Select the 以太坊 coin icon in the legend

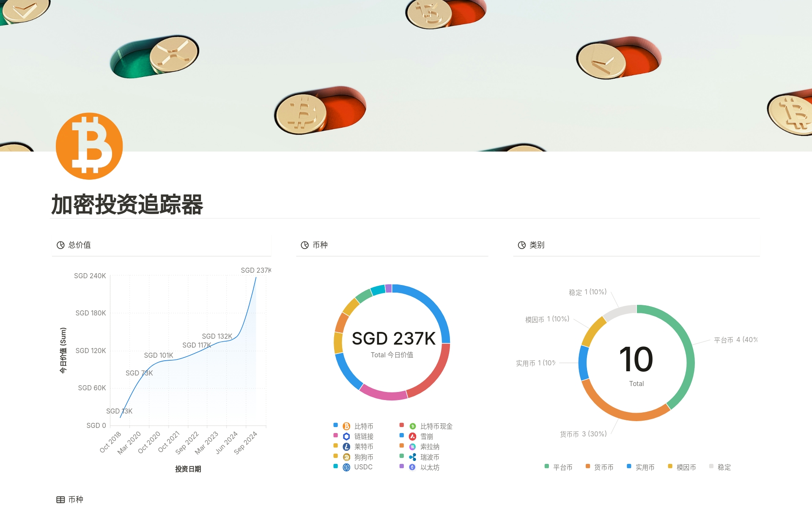coord(412,467)
